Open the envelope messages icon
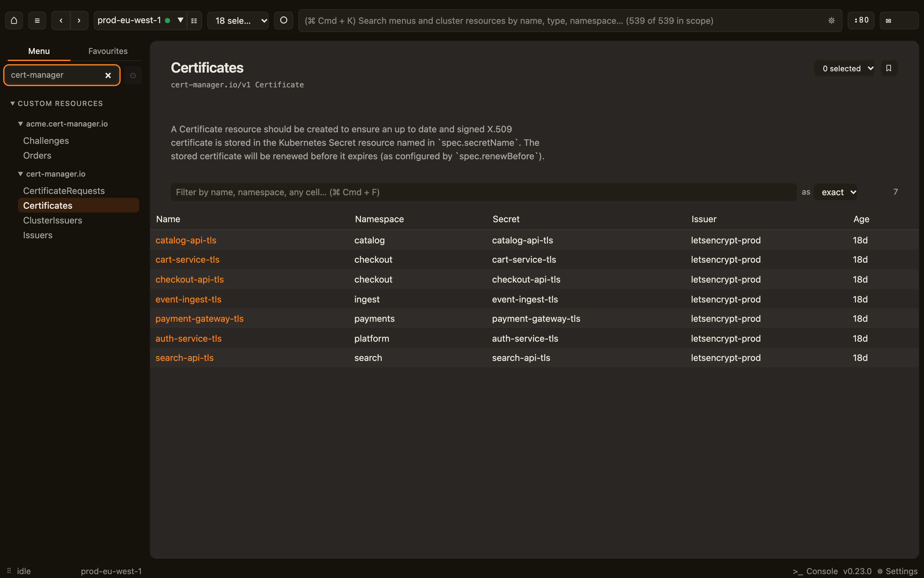This screenshot has height=578, width=924. pos(899,21)
